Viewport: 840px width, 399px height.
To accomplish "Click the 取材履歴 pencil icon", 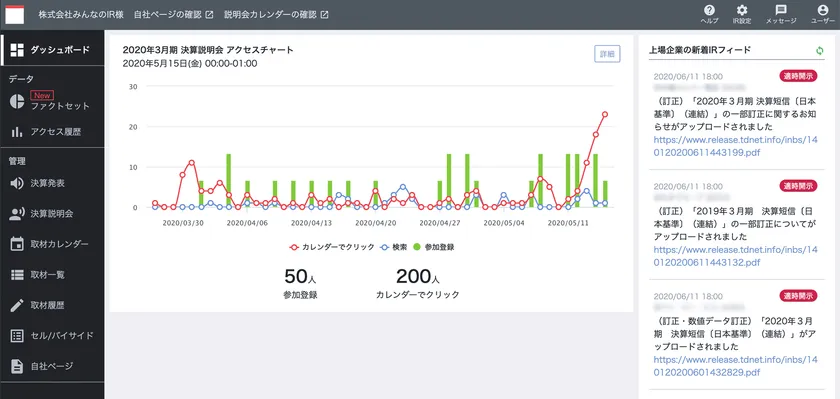I will click(17, 305).
